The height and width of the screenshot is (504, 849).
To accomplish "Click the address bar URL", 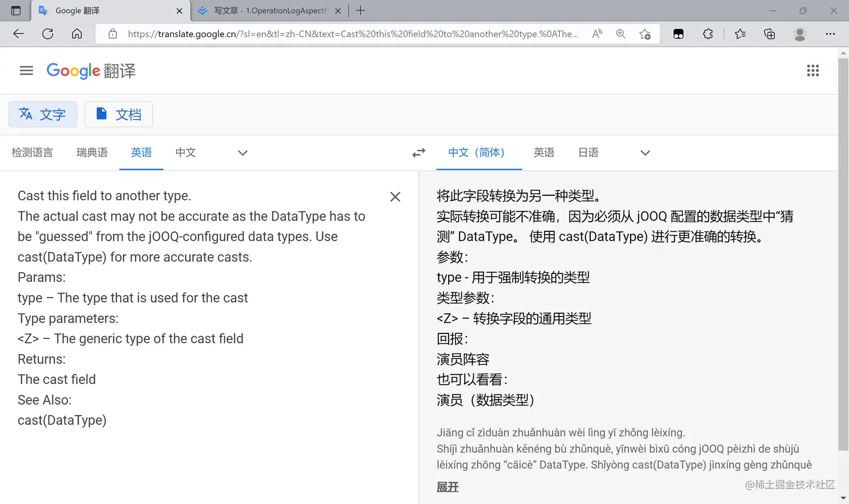I will click(353, 34).
